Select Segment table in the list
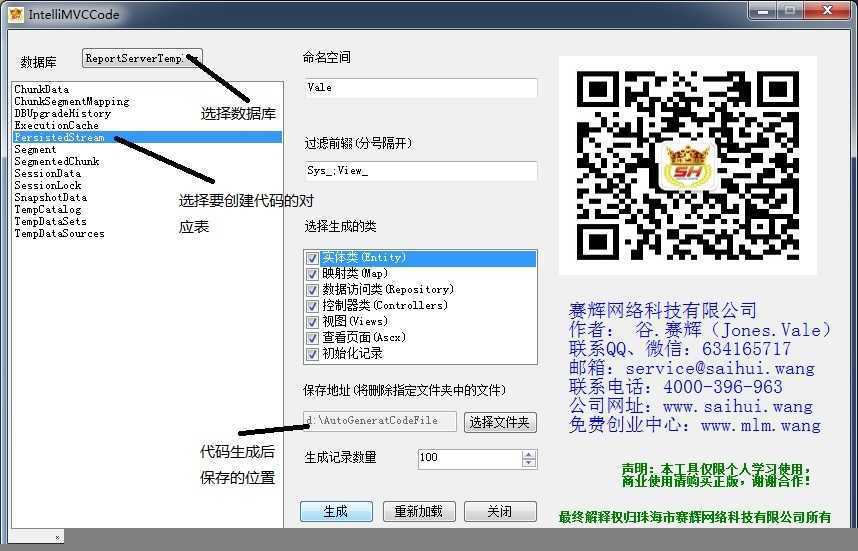The width and height of the screenshot is (858, 551). coord(35,149)
